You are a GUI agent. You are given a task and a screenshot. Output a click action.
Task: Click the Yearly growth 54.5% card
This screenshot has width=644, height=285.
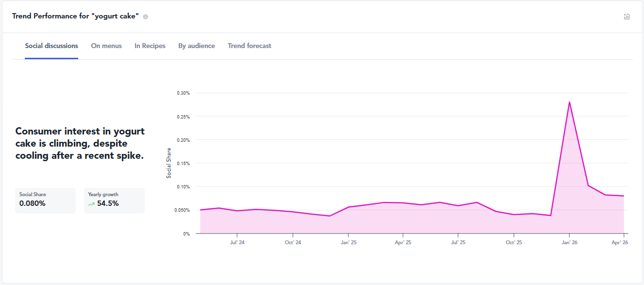coord(114,201)
